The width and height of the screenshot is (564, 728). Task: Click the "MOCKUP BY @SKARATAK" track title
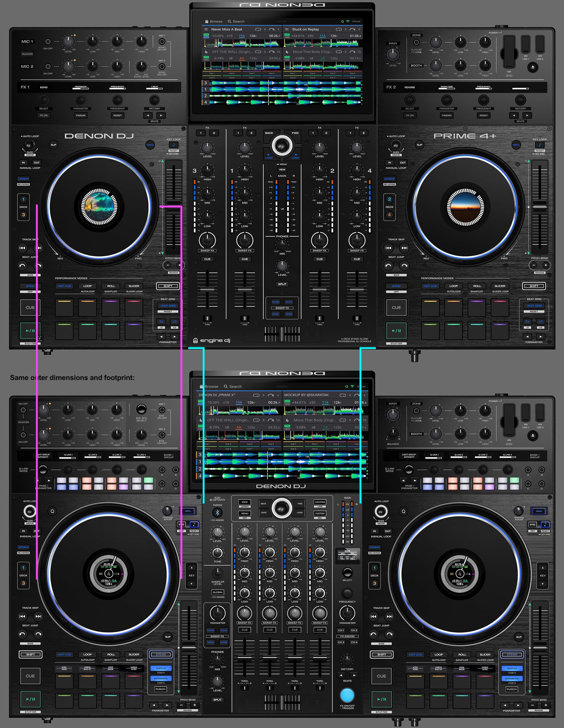tap(306, 395)
